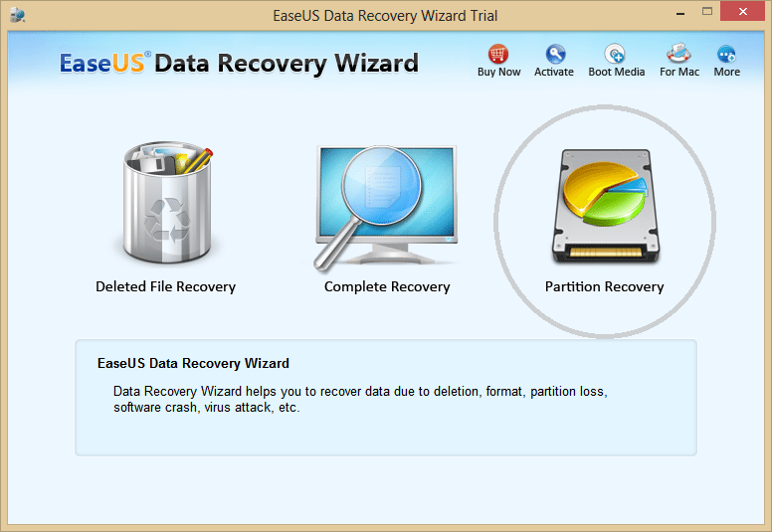The height and width of the screenshot is (532, 772).
Task: Click the 'Deleted File Recovery' text label
Action: click(x=166, y=287)
